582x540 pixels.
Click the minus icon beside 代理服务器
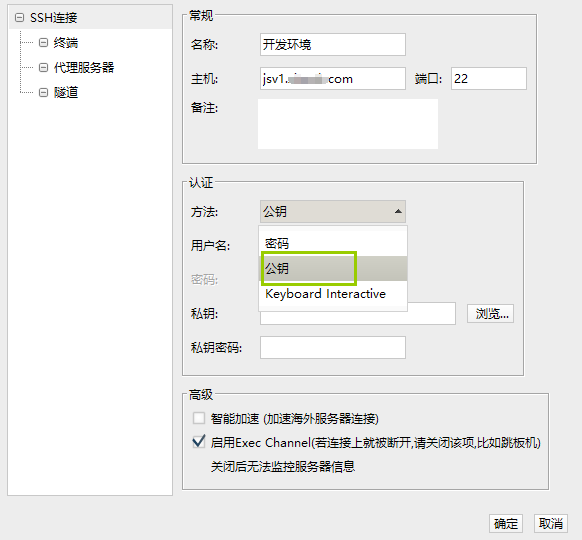pos(43,68)
